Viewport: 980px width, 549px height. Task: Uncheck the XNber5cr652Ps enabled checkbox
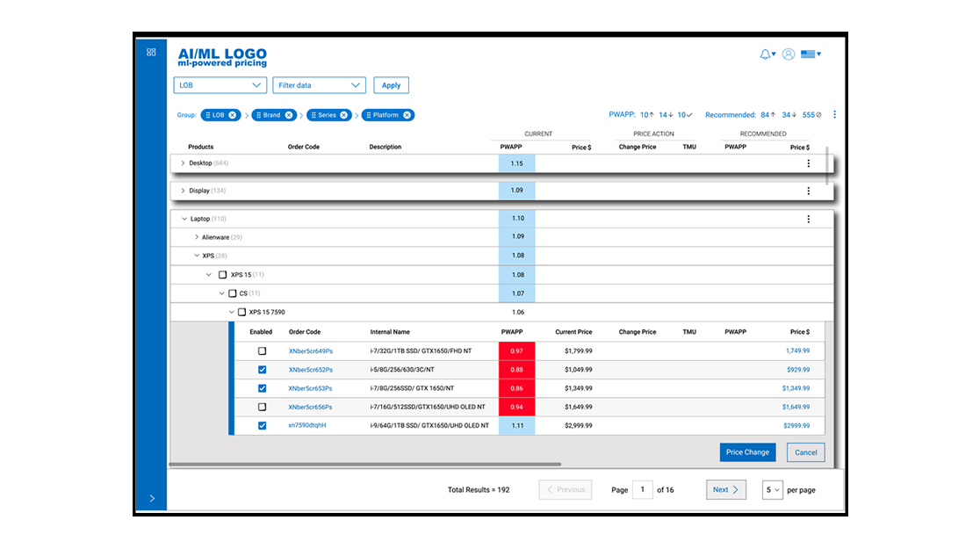click(262, 370)
